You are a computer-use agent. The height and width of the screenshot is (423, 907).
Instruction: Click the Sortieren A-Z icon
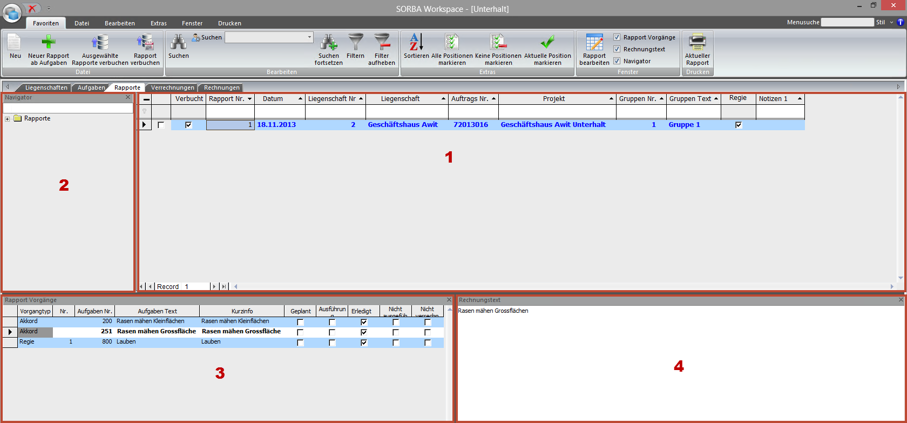[x=416, y=42]
